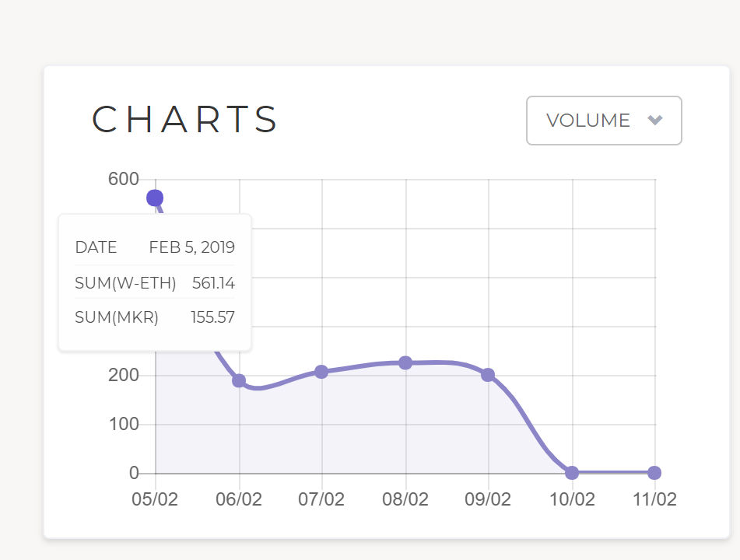Click the zero-value point at 10/02
Screen dimensions: 740x560
click(x=572, y=473)
